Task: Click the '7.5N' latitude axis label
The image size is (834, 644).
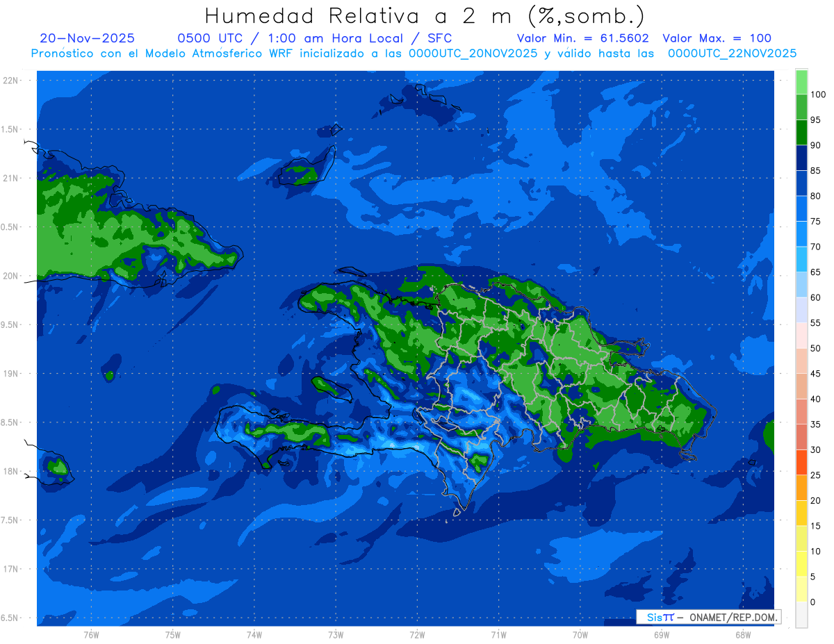Action: tap(10, 520)
